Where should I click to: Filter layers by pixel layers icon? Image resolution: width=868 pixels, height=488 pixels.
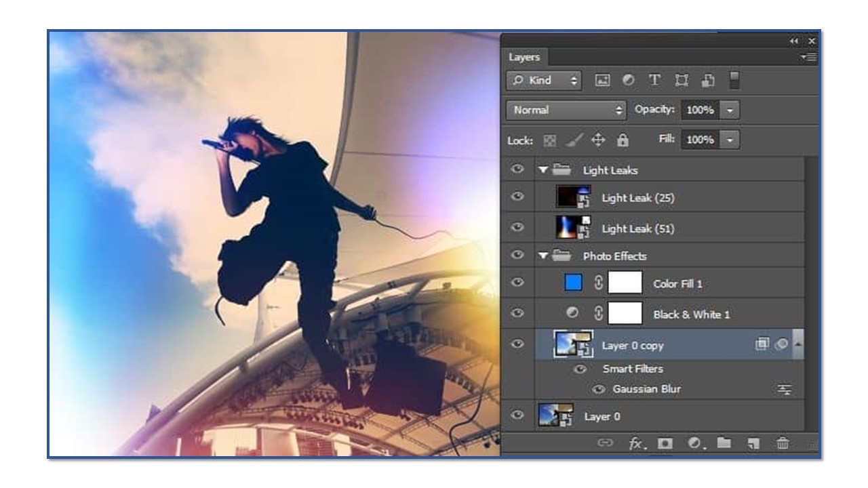click(601, 81)
